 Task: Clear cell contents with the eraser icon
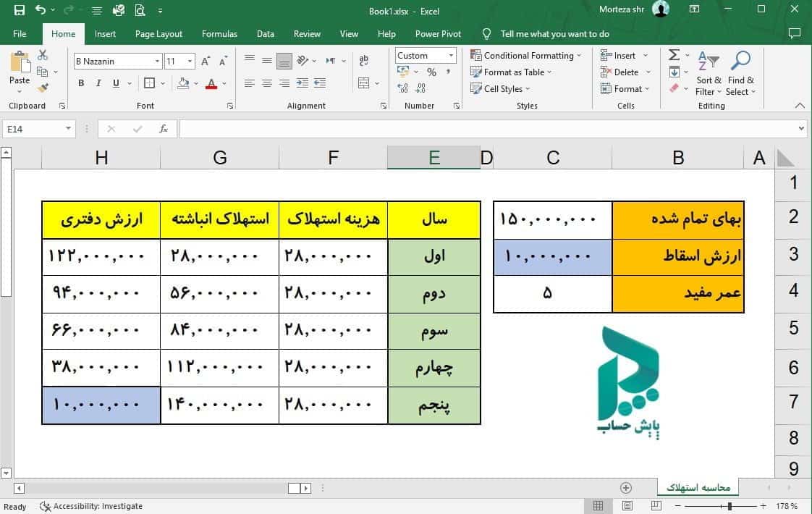674,88
